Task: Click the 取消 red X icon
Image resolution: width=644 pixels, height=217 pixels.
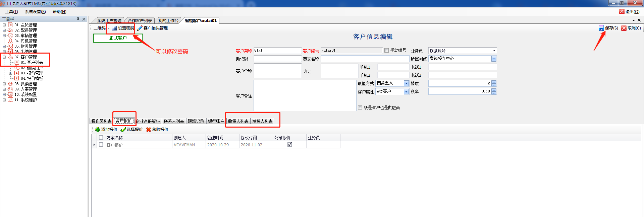Action: point(624,28)
